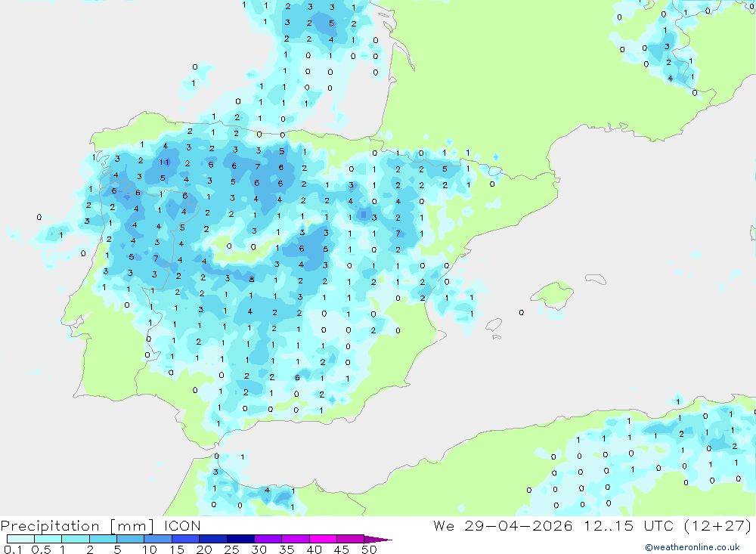Click the '0.1' legend scale label
Image resolution: width=756 pixels, height=554 pixels.
click(13, 549)
